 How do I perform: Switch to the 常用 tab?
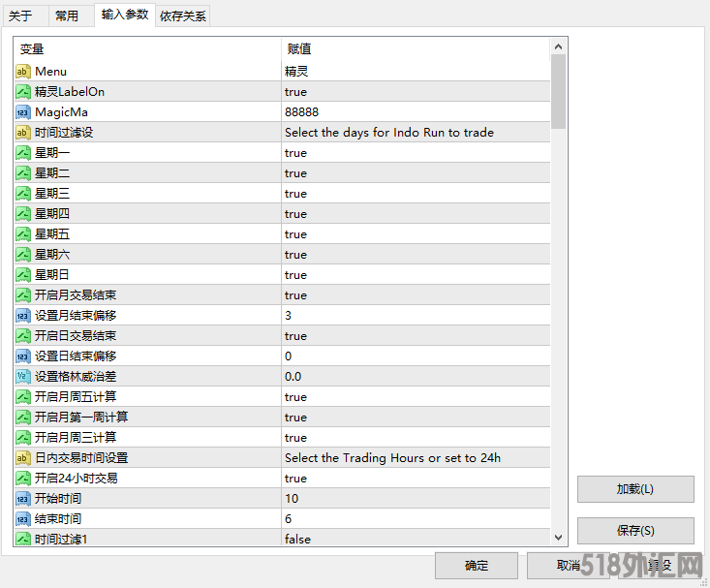coord(67,15)
